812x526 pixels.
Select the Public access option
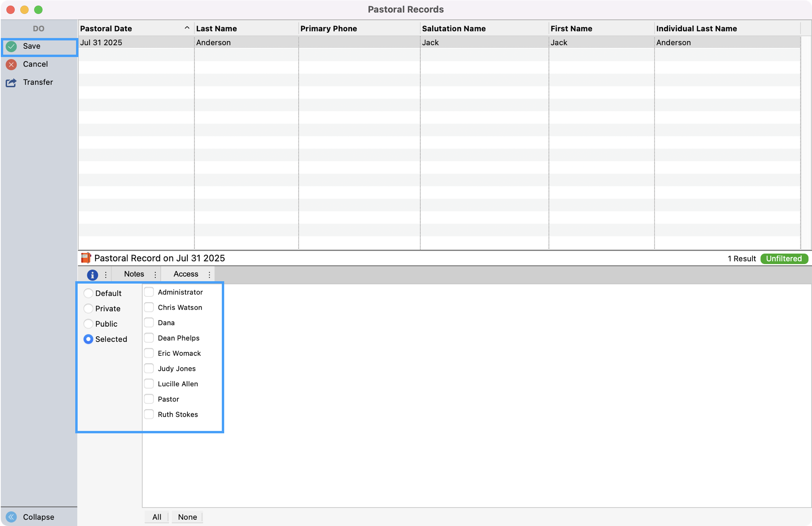(x=88, y=324)
